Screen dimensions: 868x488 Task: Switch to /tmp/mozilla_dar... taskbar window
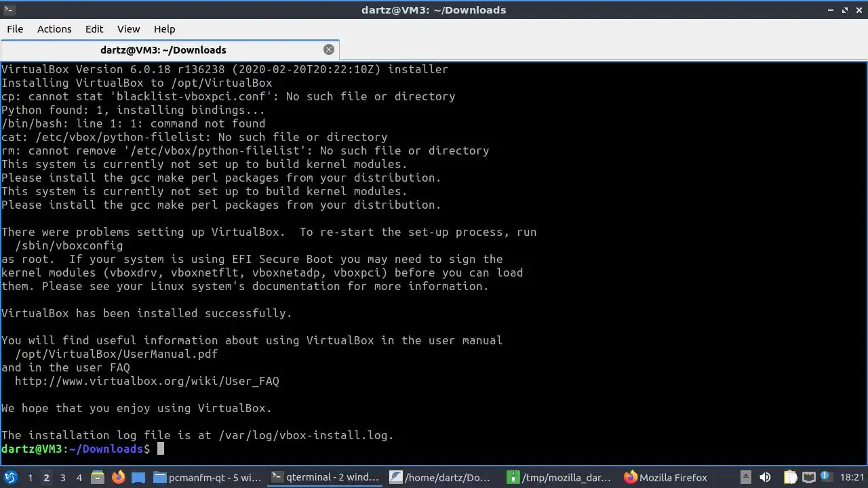pos(561,477)
